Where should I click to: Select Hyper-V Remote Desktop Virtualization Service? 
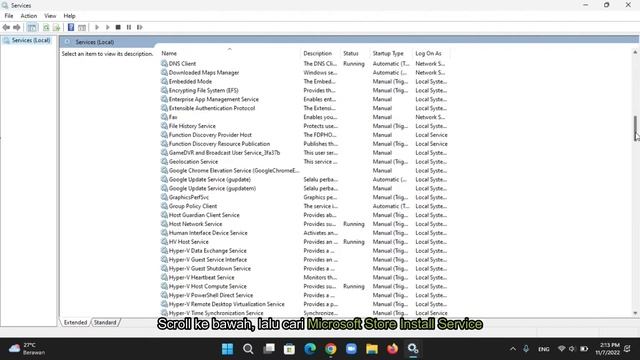[x=304, y=304]
